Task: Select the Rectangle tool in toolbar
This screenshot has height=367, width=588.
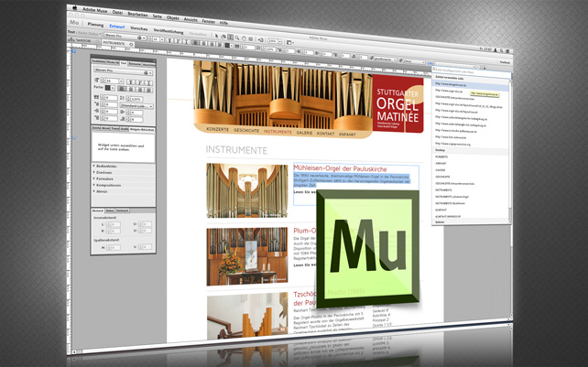Action: [x=251, y=38]
